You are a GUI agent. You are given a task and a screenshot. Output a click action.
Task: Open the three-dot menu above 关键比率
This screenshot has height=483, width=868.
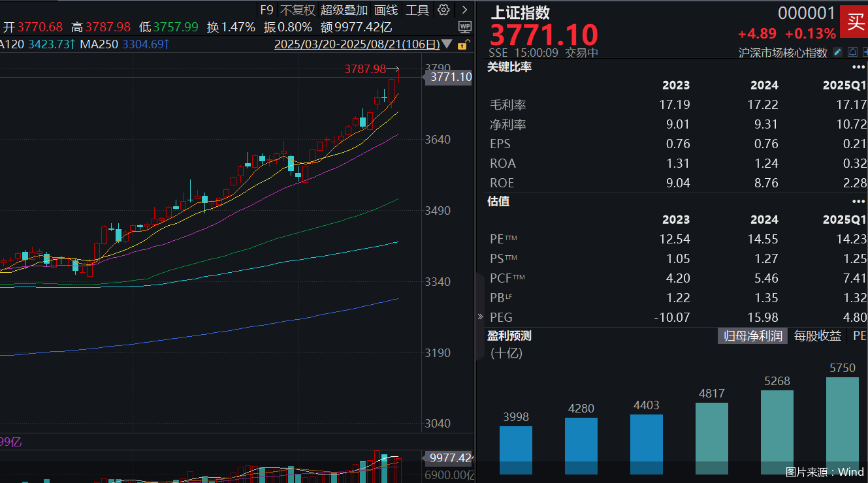(x=858, y=67)
